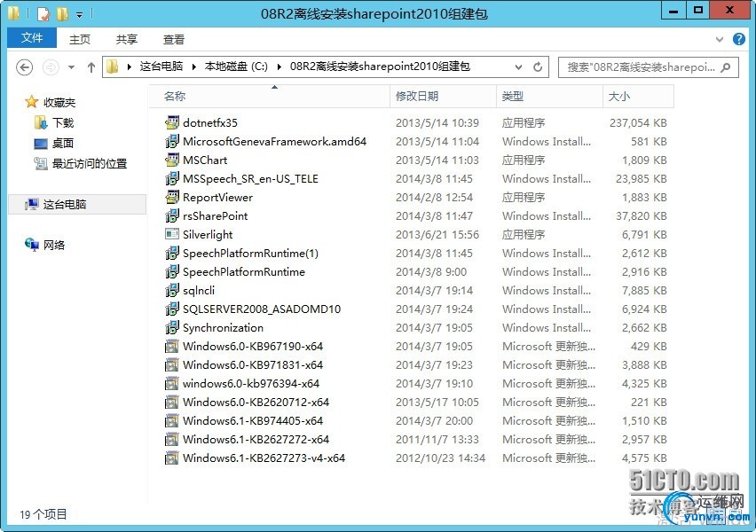This screenshot has height=532, width=756.
Task: Click the New Folder quick access icon
Action: (62, 14)
